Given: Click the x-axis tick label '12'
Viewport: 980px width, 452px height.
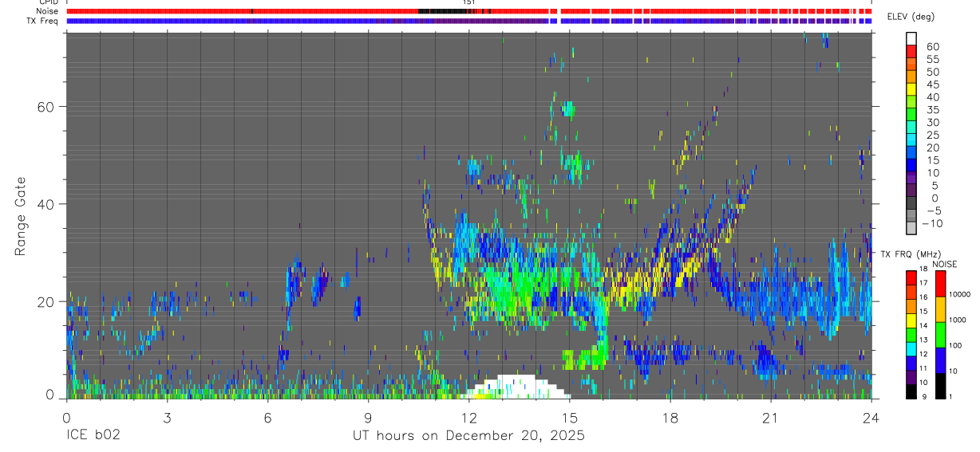Looking at the screenshot, I should coord(469,418).
